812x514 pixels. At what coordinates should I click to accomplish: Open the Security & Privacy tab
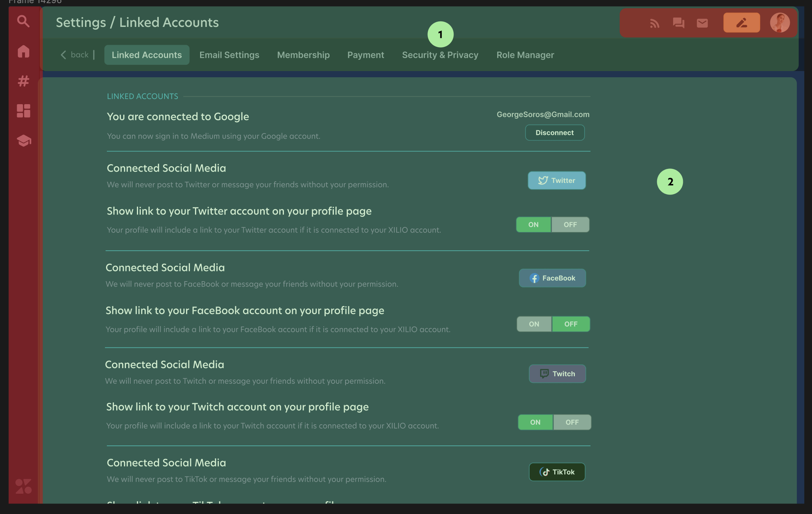click(440, 55)
